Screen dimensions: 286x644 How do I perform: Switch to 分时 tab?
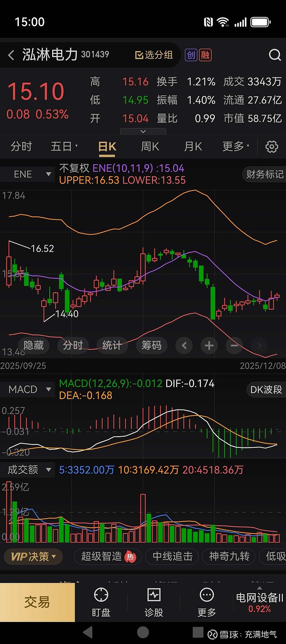coord(21,146)
